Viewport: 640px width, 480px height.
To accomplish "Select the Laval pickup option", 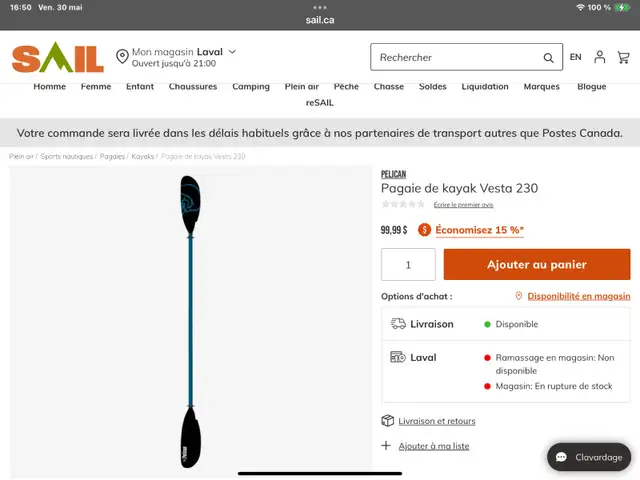I will [506, 371].
